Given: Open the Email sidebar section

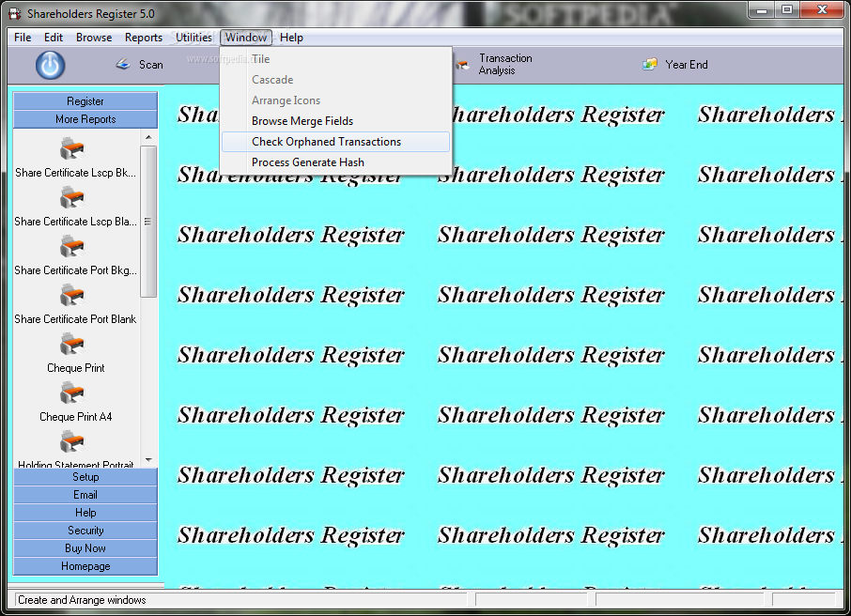Looking at the screenshot, I should coord(85,495).
